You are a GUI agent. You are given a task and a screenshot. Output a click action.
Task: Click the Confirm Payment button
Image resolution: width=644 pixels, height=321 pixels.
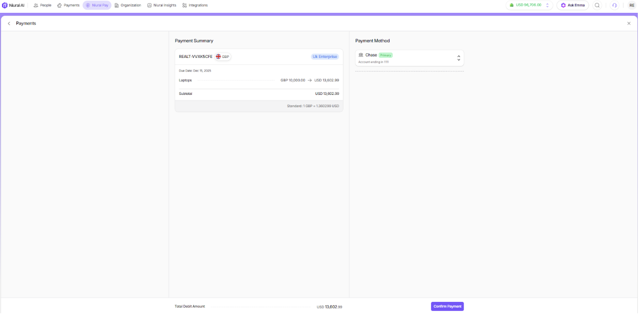447,307
